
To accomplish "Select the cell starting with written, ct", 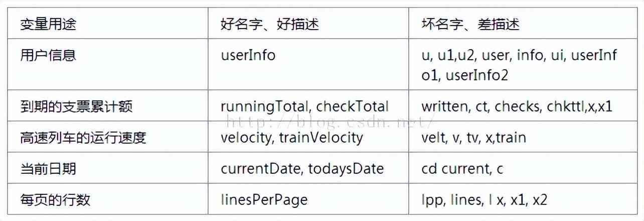I will (517, 106).
